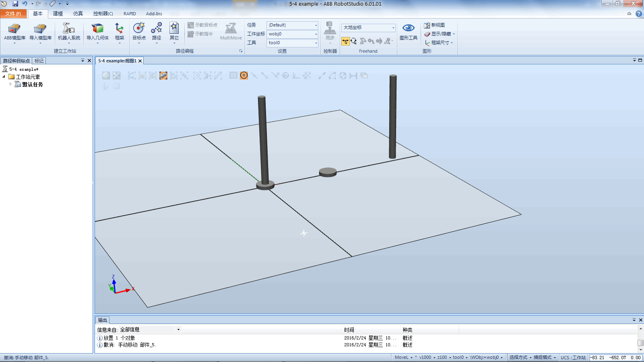Viewport: 644px width, 362px height.
Task: Click the view-center icon in viewport toolbar
Action: point(116,76)
